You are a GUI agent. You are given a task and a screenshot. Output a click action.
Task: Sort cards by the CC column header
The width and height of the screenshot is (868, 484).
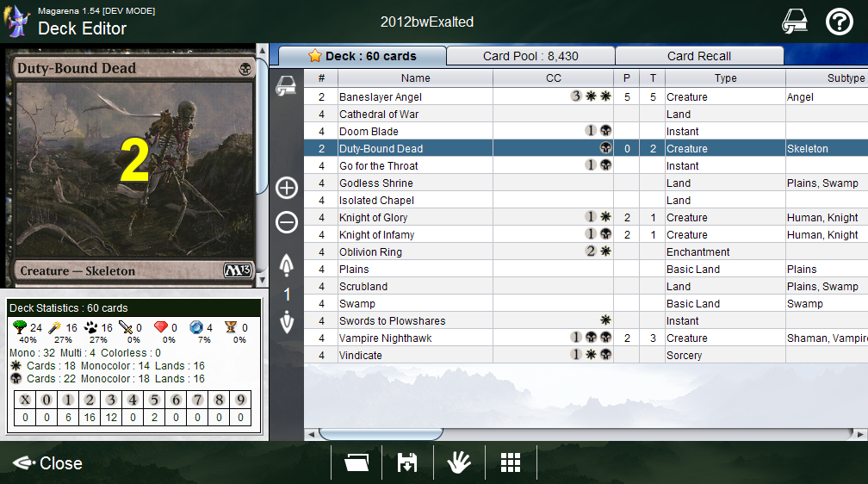coord(554,78)
